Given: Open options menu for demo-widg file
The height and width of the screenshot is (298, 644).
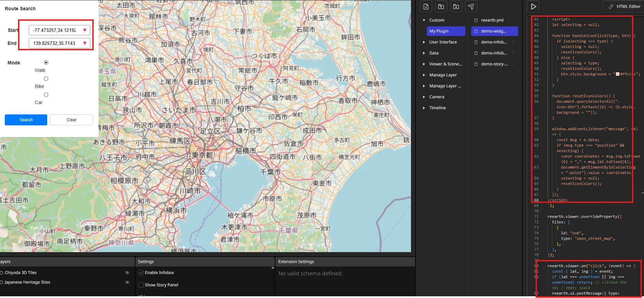Looking at the screenshot, I should (513, 31).
